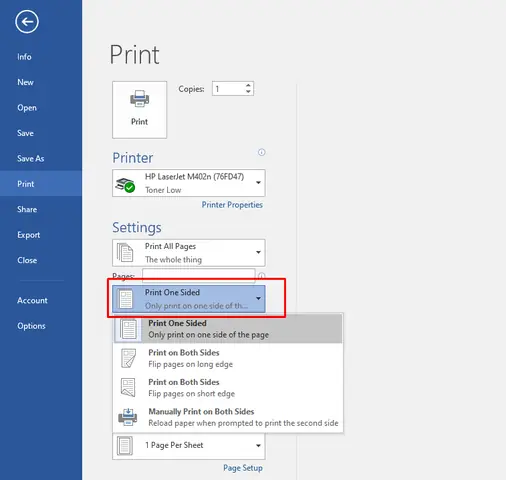The height and width of the screenshot is (480, 506).
Task: Go to Save As in the sidebar
Action: tap(31, 158)
